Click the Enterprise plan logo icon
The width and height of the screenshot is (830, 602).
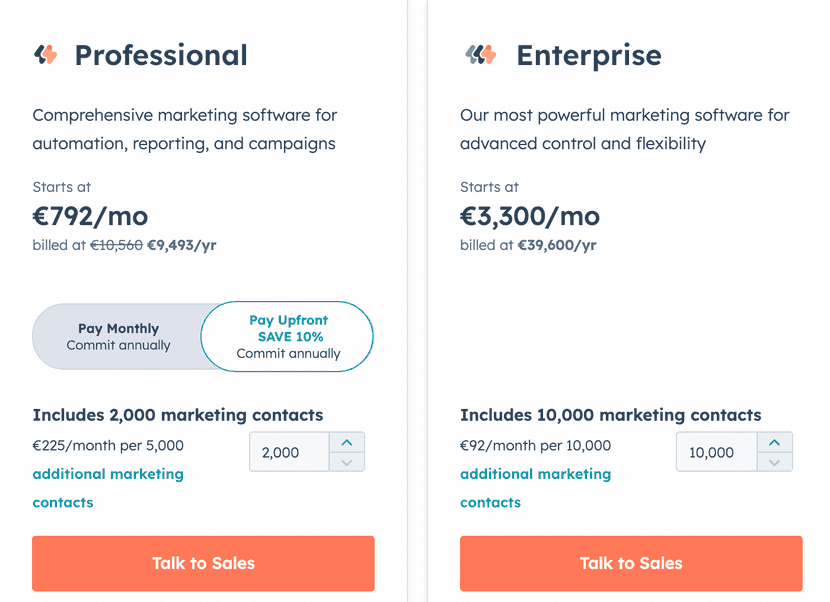pyautogui.click(x=480, y=55)
